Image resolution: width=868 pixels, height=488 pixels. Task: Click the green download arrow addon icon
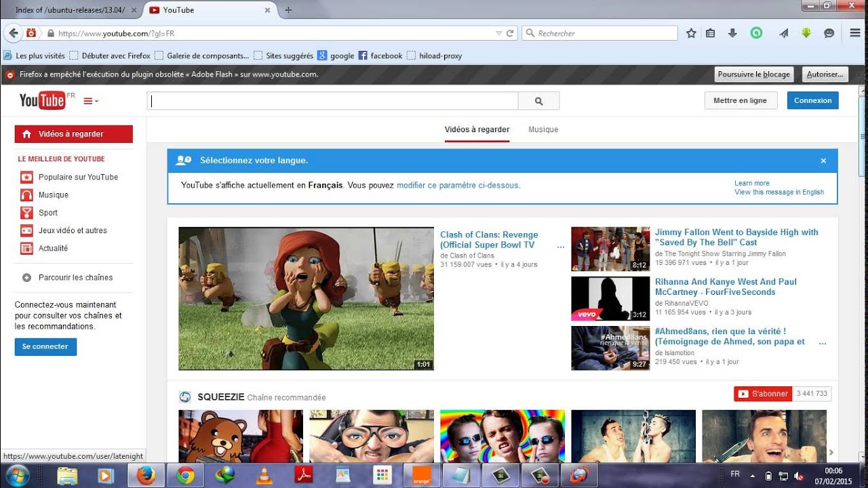point(806,33)
